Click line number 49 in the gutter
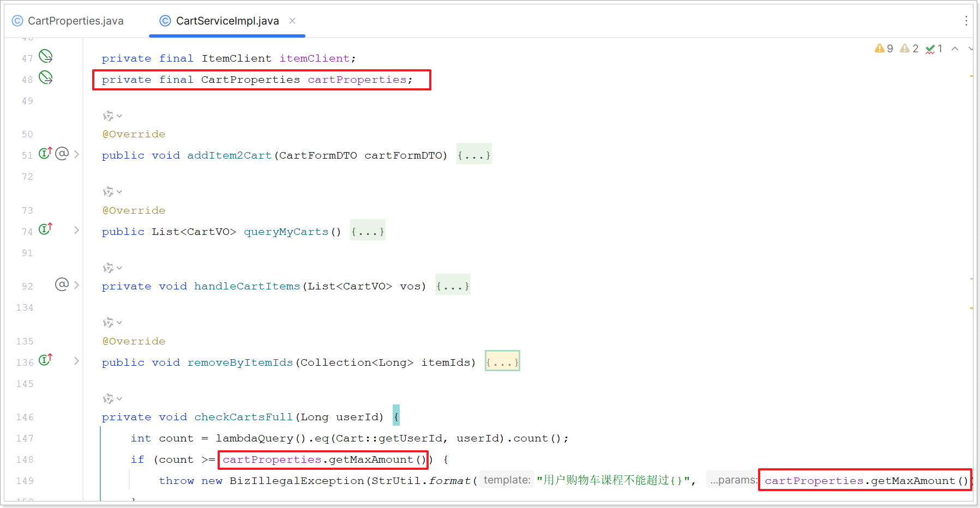The image size is (980, 508). point(27,101)
